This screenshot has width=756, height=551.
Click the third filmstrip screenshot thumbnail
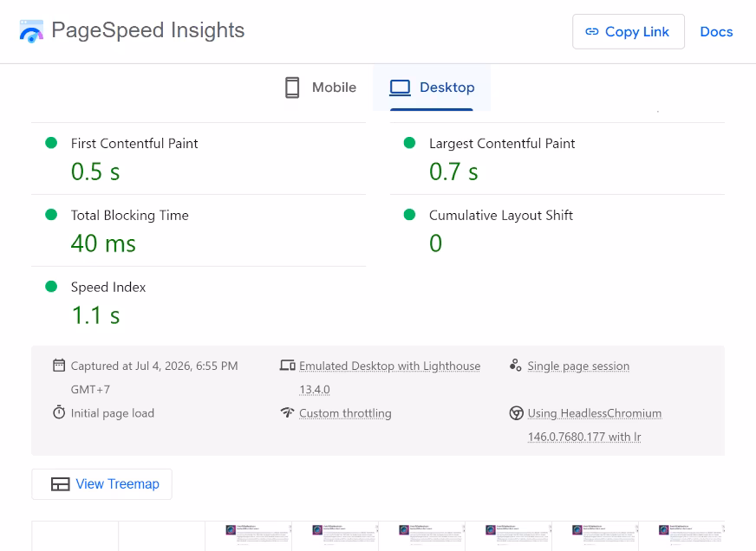[x=248, y=535]
